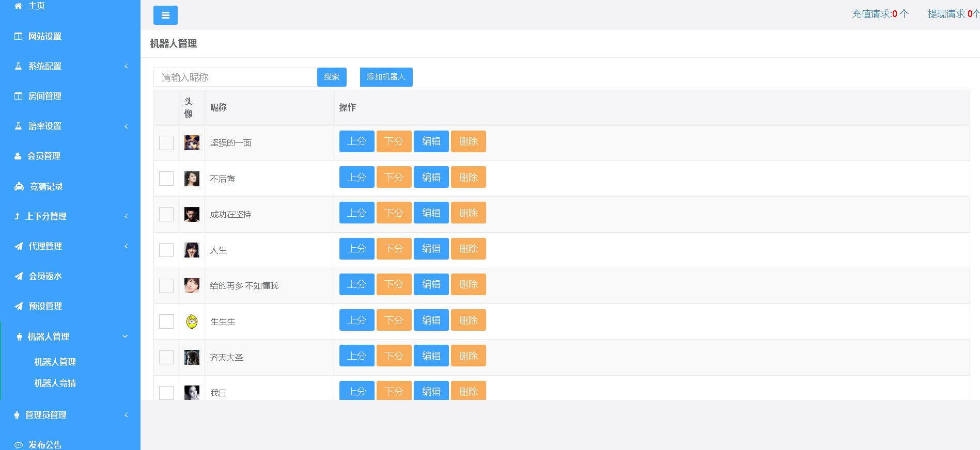
Task: Collapse the 机器人管理 menu chevron
Action: coord(125,336)
